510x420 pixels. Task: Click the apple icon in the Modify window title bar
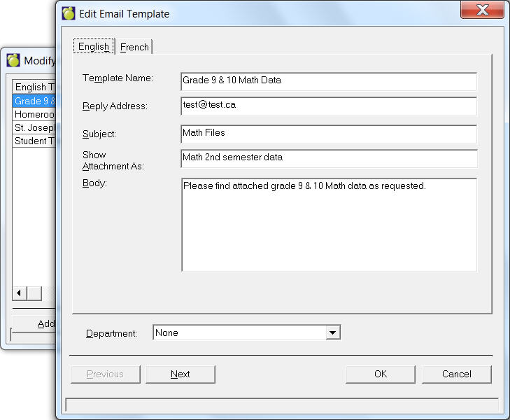tap(13, 60)
